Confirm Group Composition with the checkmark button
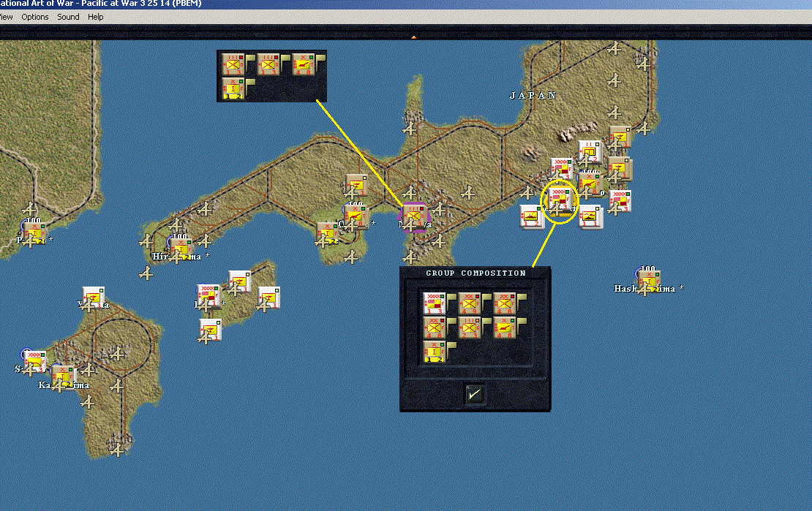Viewport: 812px width, 511px height. pos(474,395)
